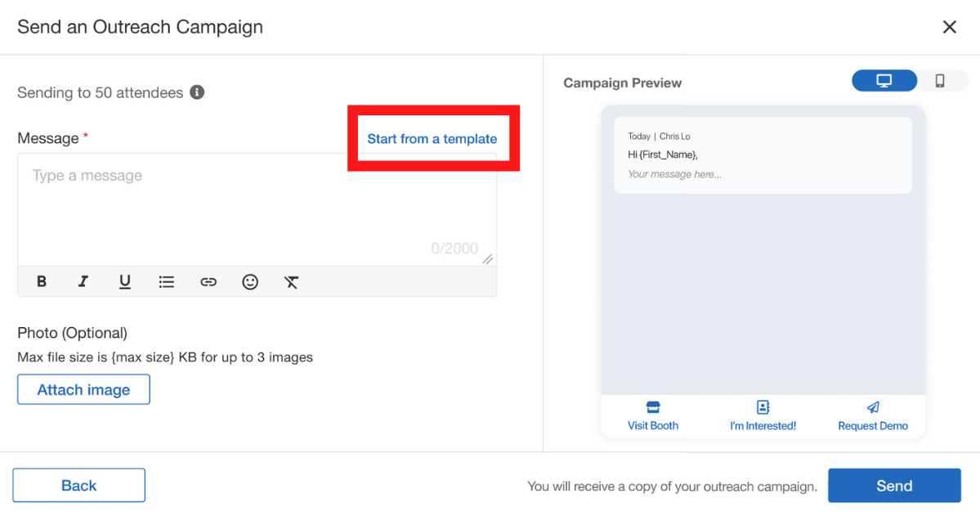Screen dimensions: 980x512
Task: Switch preview to mobile view
Action: tap(940, 80)
